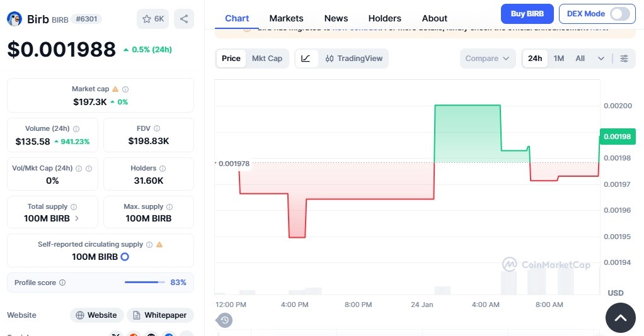Click the share icon button

pos(183,19)
